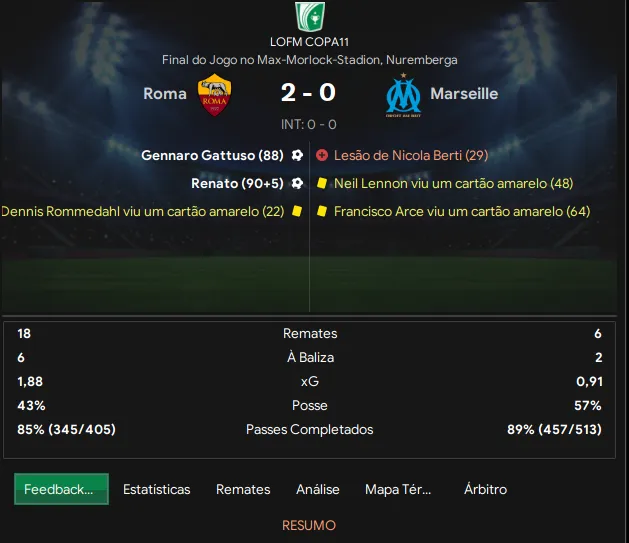Click the Marseille team name

[x=464, y=94]
